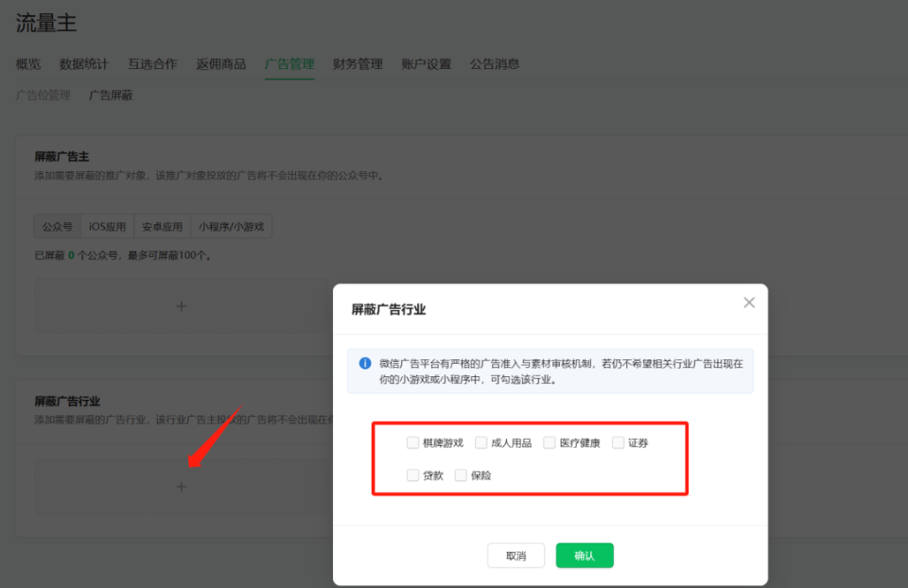Switch to the 概览 tab
This screenshot has width=908, height=588.
(x=27, y=63)
